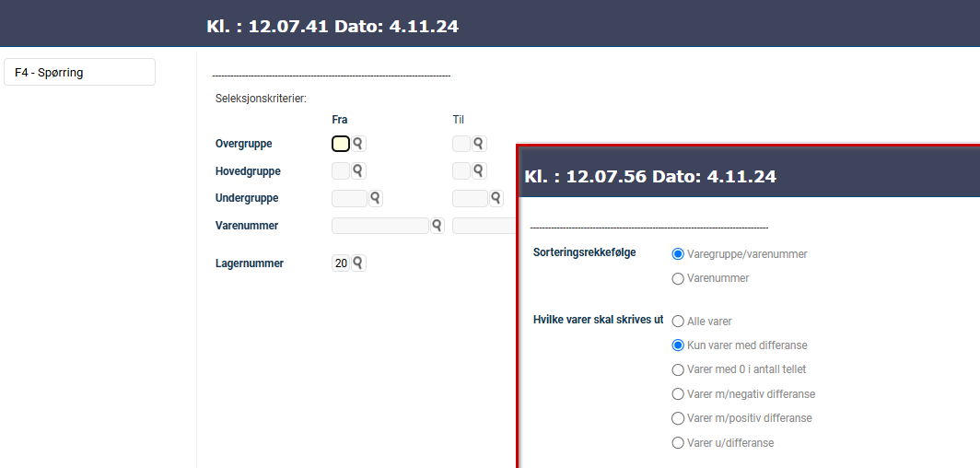Click the Kl. 12.07.41 header text
Viewport: 980px width, 468px height.
[332, 27]
